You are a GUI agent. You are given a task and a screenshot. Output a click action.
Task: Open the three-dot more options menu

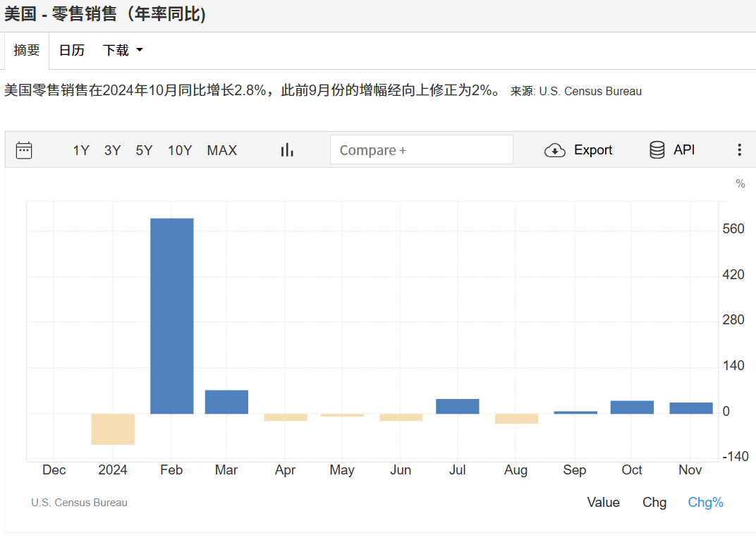[x=739, y=150]
